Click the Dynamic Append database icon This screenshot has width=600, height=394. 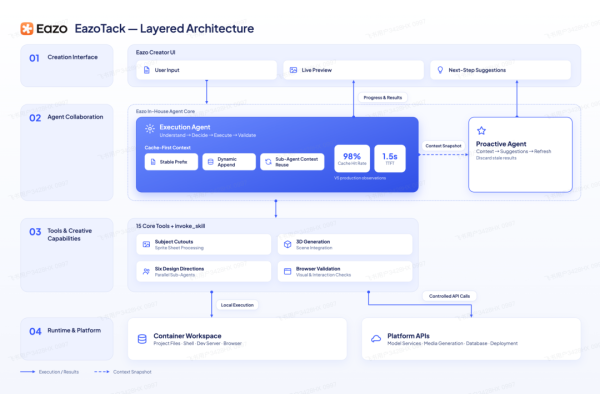(x=210, y=162)
